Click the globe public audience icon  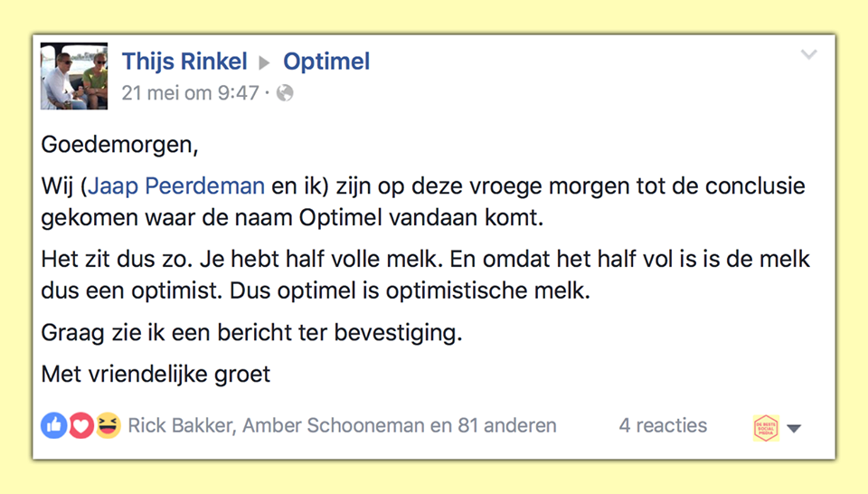pyautogui.click(x=285, y=93)
